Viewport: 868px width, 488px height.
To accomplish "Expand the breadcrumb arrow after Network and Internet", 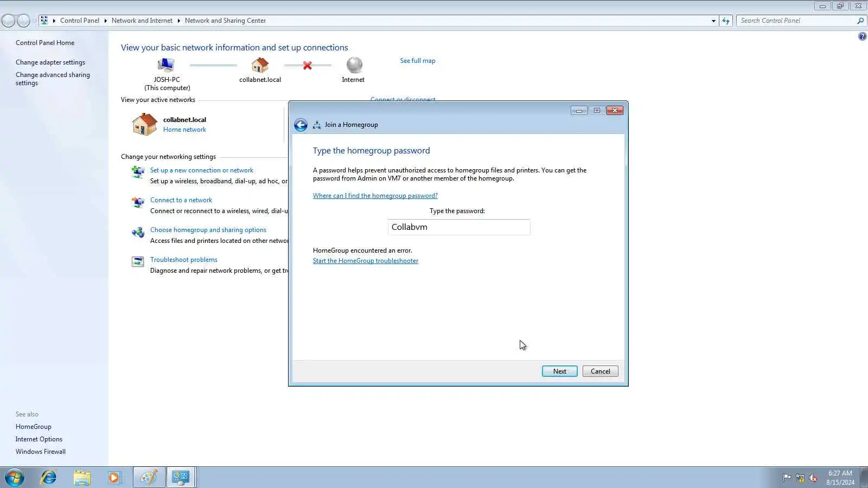I will (178, 21).
